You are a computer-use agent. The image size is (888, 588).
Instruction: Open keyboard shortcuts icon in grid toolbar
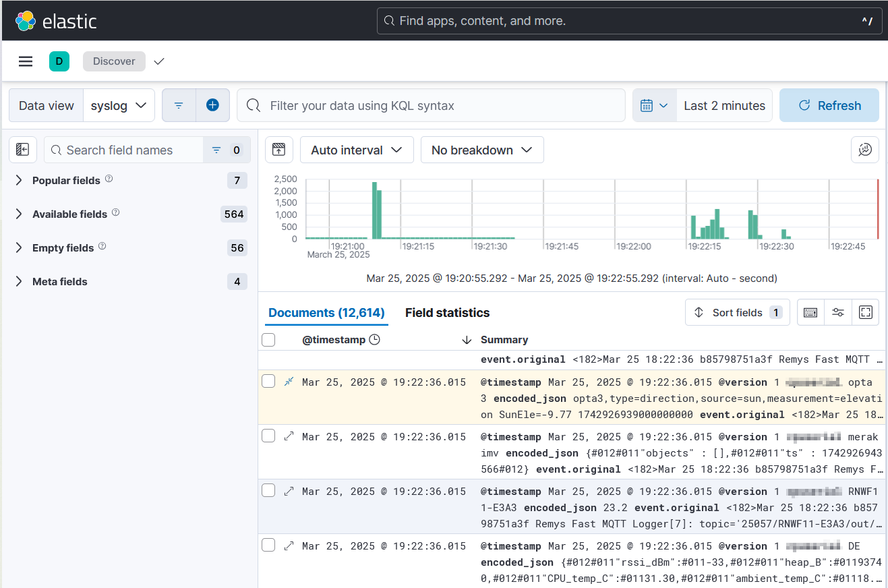pyautogui.click(x=810, y=312)
